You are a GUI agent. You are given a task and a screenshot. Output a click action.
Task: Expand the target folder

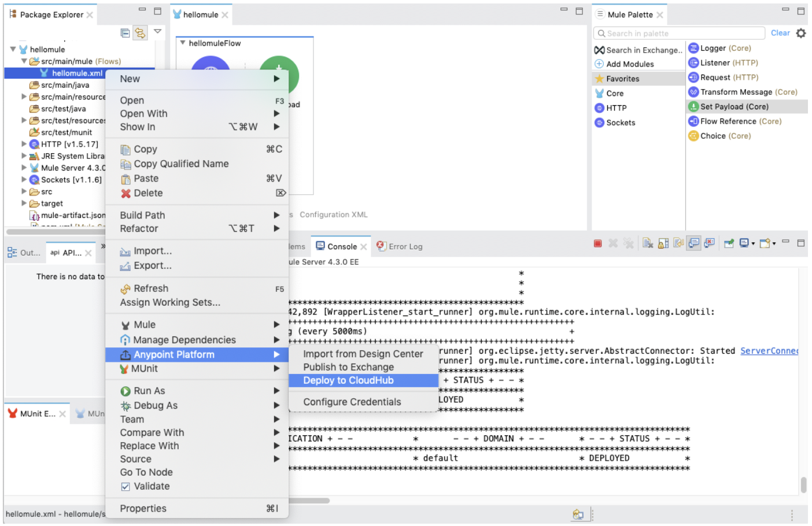[24, 203]
